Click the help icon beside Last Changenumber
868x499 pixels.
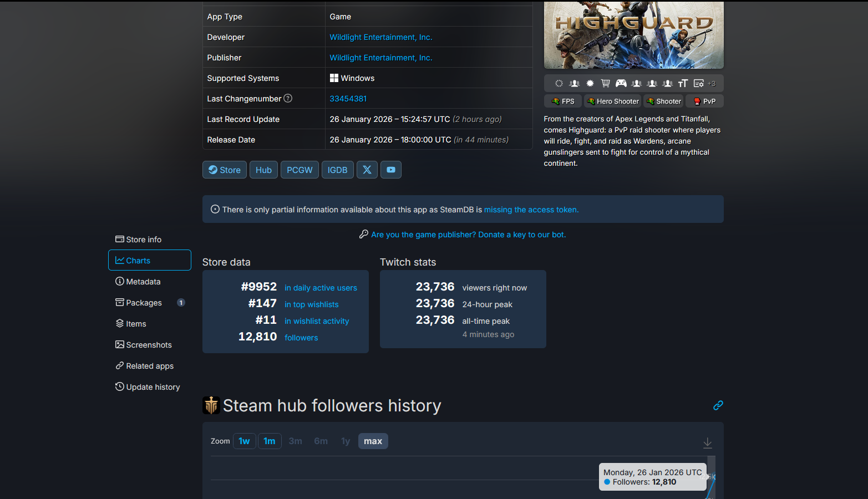(288, 98)
